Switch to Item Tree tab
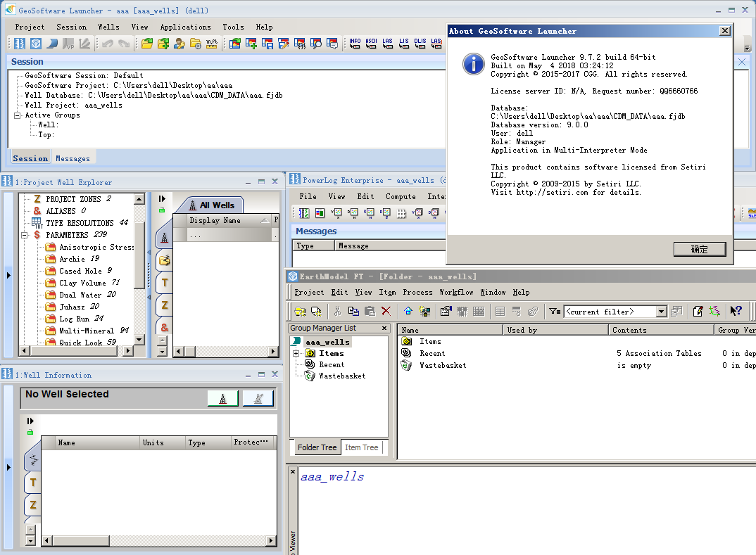756x555 pixels. click(x=362, y=447)
